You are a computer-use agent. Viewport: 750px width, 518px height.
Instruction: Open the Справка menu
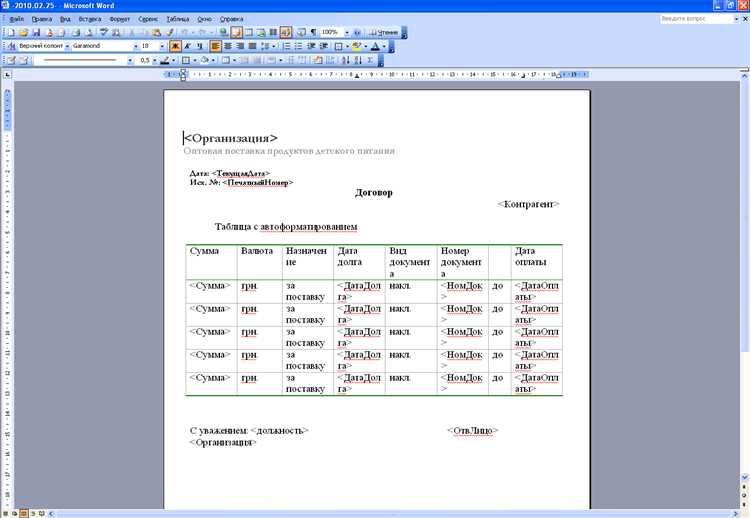tap(232, 19)
